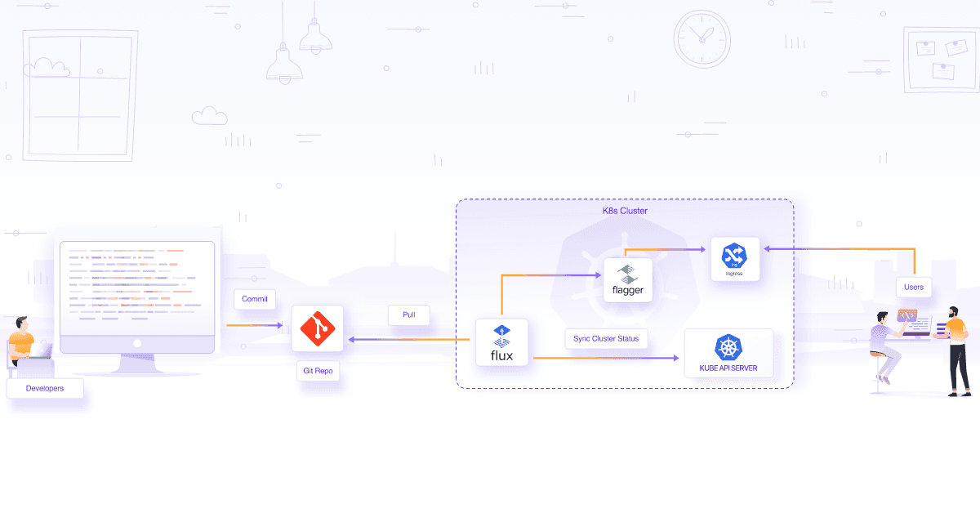Click the K8s Cluster title text
The height and width of the screenshot is (513, 980).
625,211
